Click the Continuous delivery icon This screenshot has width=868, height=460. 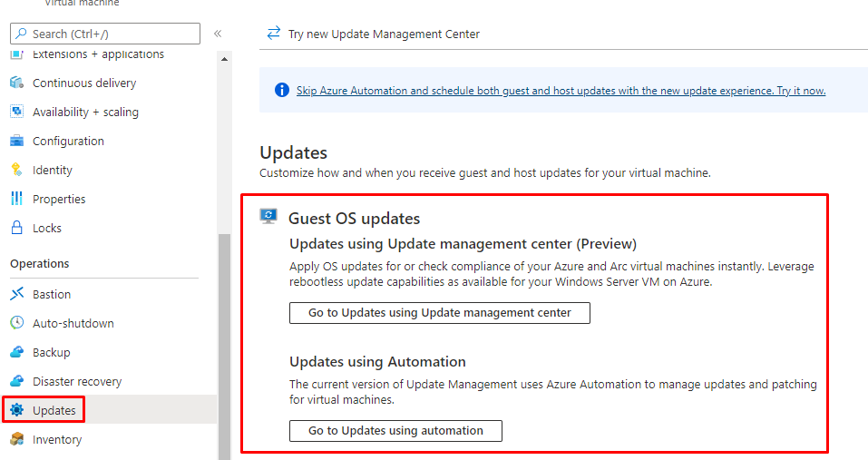[16, 83]
